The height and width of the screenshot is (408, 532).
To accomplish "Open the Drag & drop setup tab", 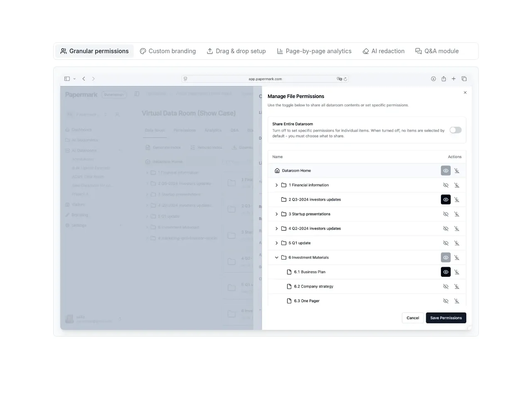I will pos(236,51).
